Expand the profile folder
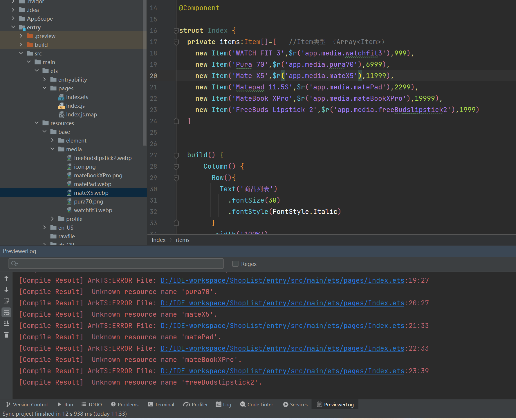Image resolution: width=516 pixels, height=420 pixels. [52, 219]
